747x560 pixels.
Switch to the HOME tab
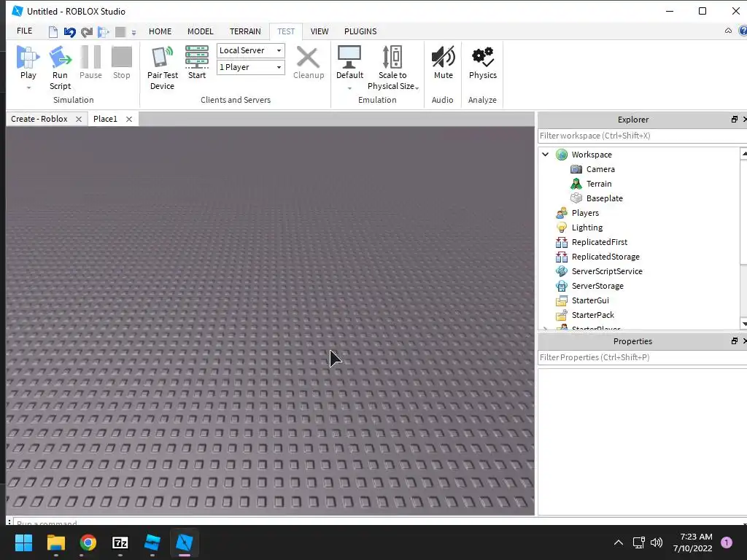pyautogui.click(x=160, y=31)
